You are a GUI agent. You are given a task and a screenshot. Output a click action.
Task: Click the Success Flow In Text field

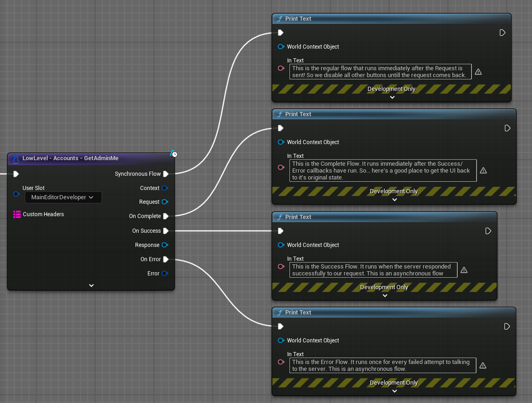(374, 270)
